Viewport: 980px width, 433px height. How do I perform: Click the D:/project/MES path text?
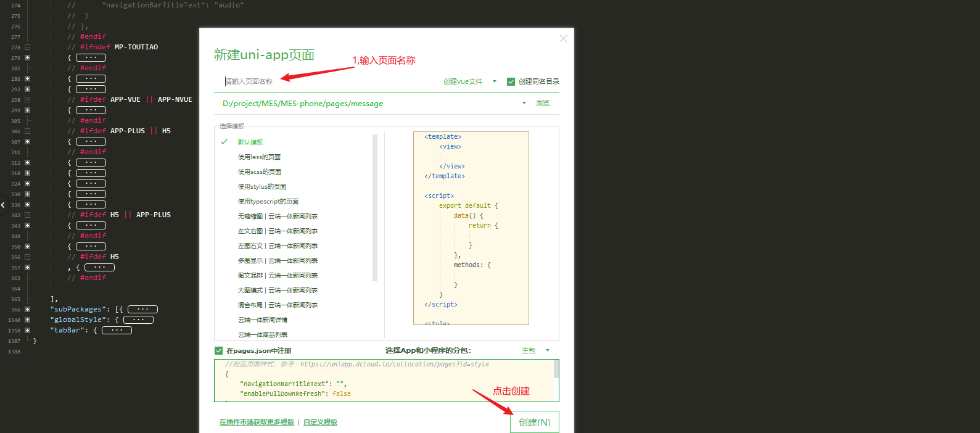(x=303, y=104)
